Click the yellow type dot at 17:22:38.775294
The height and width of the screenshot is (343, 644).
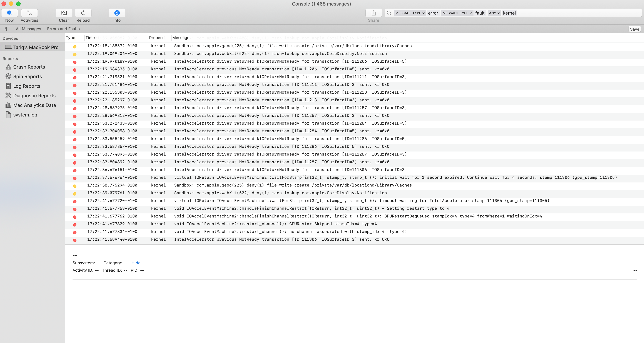click(x=75, y=186)
